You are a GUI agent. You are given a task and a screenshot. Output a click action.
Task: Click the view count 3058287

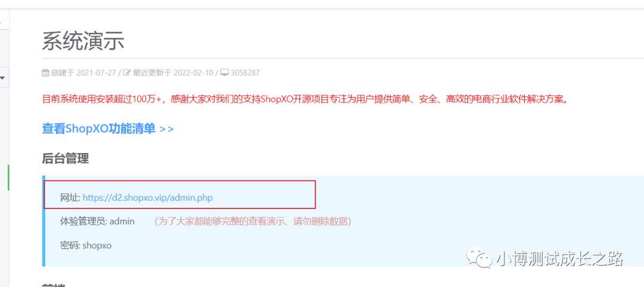point(245,73)
